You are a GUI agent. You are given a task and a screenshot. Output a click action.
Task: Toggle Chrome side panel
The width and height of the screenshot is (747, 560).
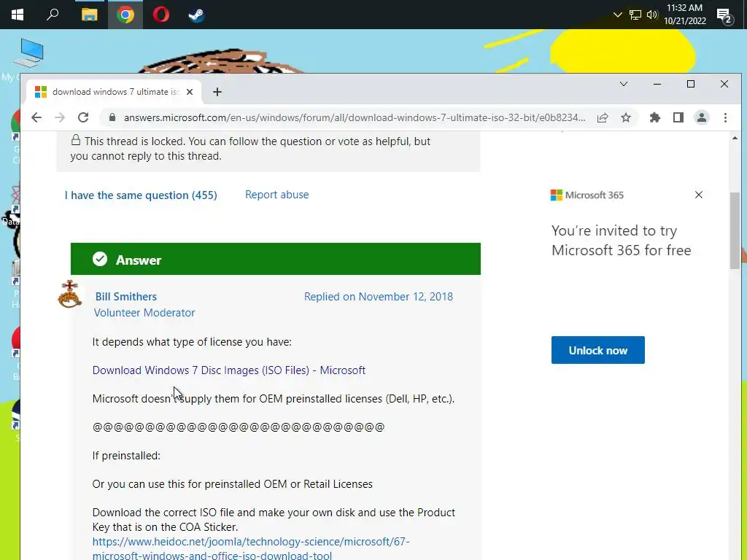(678, 117)
